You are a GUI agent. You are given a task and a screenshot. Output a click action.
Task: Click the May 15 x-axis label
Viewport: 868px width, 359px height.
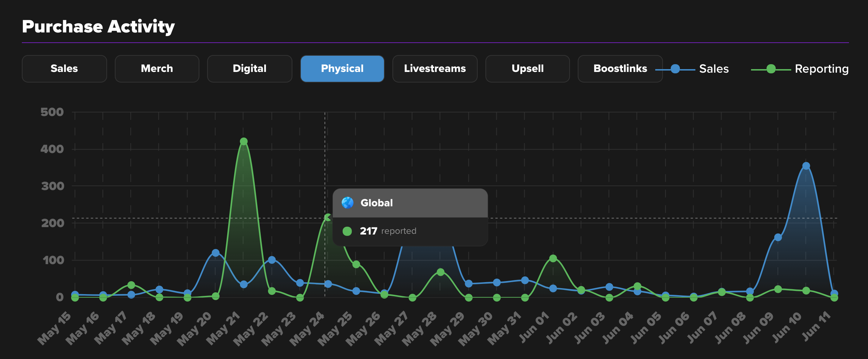click(55, 328)
